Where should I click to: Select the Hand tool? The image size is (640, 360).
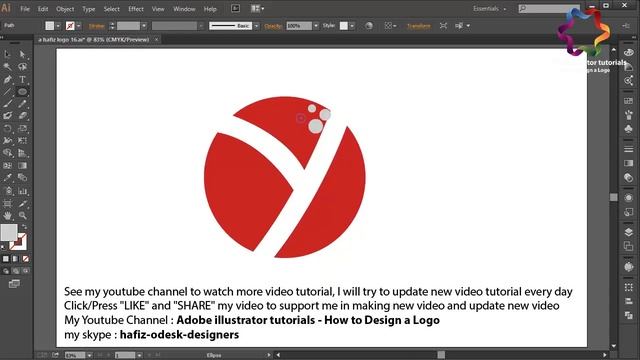[7, 216]
